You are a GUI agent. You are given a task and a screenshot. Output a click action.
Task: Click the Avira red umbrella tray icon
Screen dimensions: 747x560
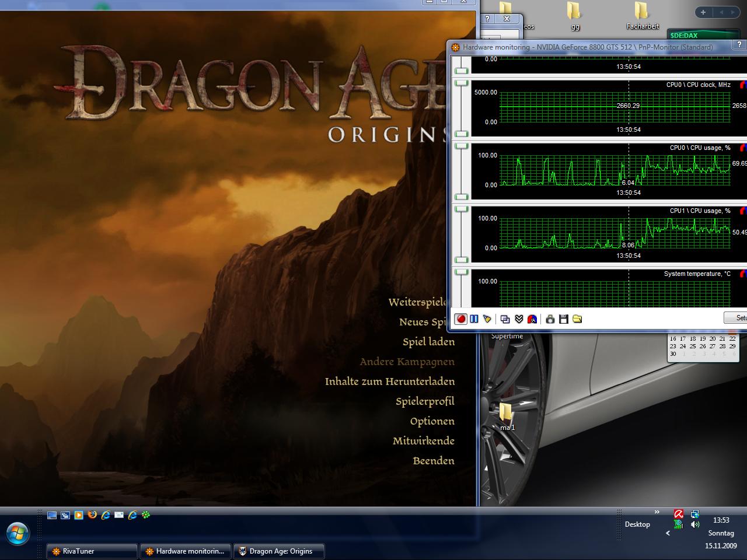click(679, 514)
